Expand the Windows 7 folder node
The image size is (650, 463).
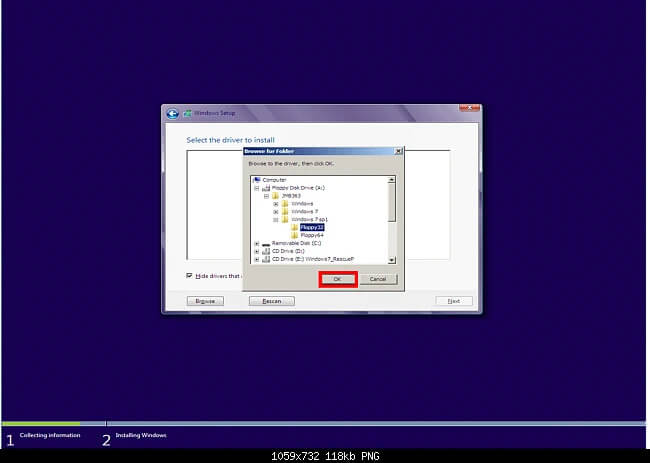point(275,211)
